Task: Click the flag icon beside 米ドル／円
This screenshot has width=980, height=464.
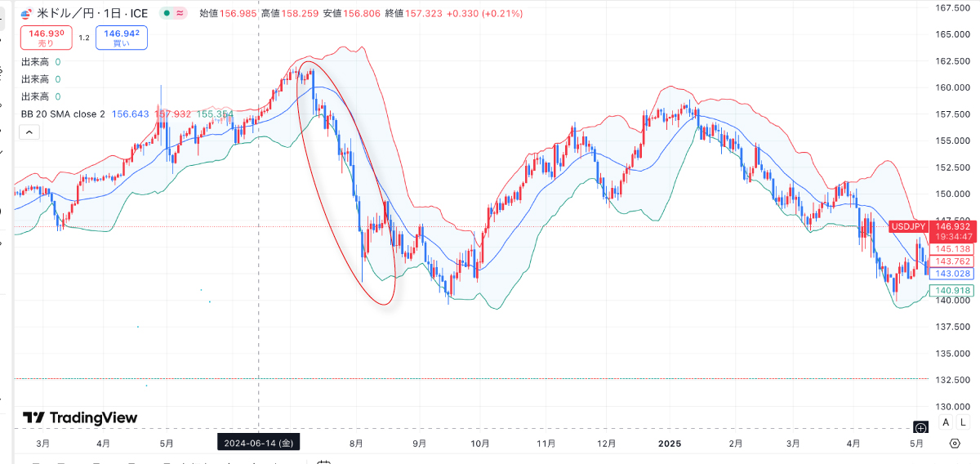Action: click(x=27, y=13)
